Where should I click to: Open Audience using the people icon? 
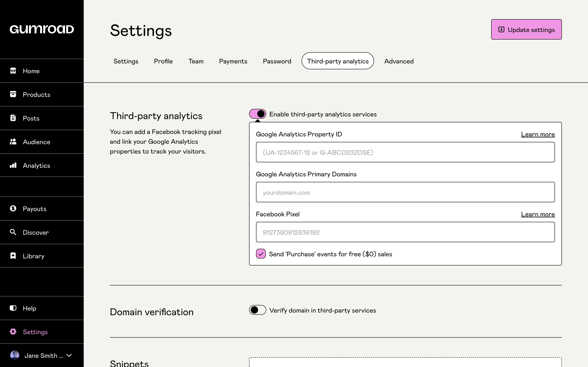point(13,141)
